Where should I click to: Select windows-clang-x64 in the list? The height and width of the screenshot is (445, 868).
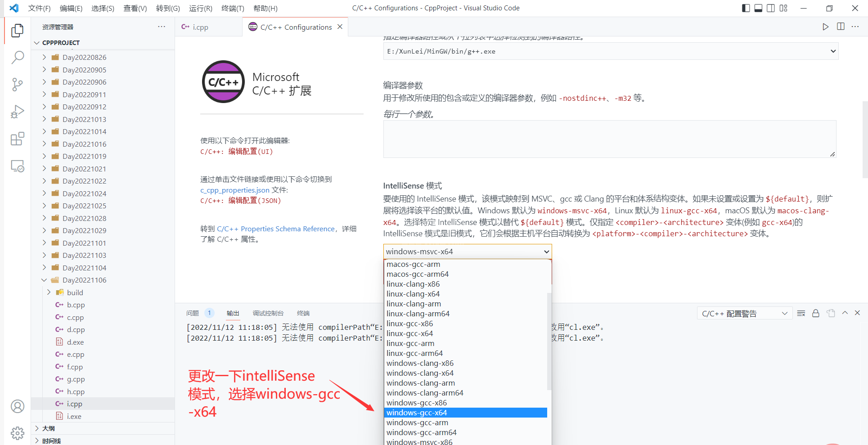466,373
